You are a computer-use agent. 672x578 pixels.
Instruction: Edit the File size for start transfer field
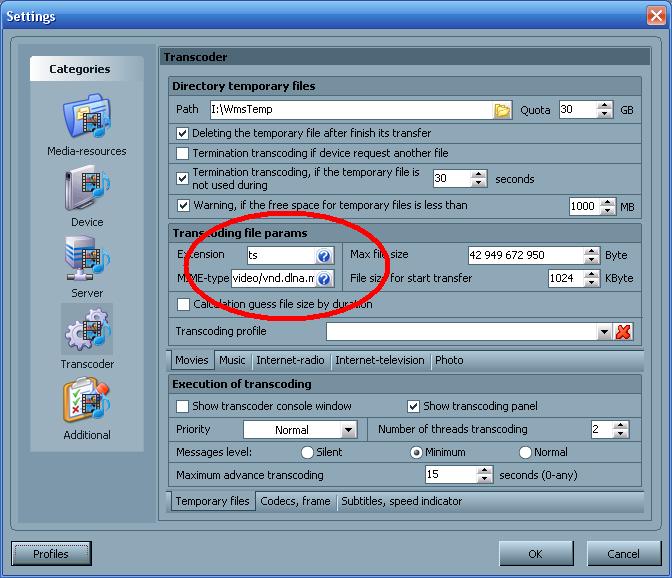click(x=567, y=279)
